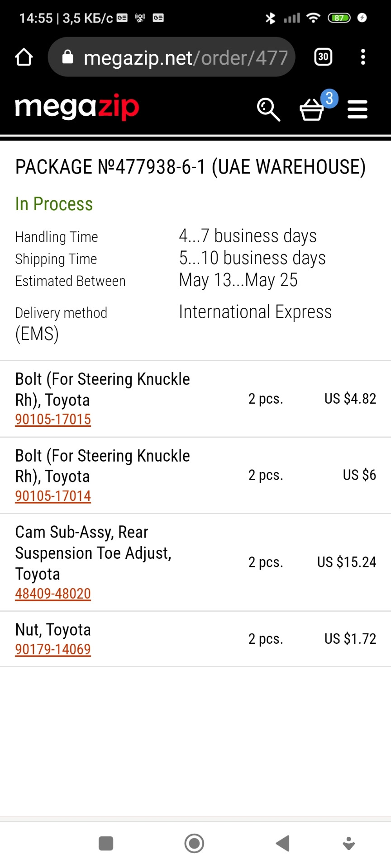Open the shopping basket with 3 items
391x868 pixels.
(x=312, y=110)
